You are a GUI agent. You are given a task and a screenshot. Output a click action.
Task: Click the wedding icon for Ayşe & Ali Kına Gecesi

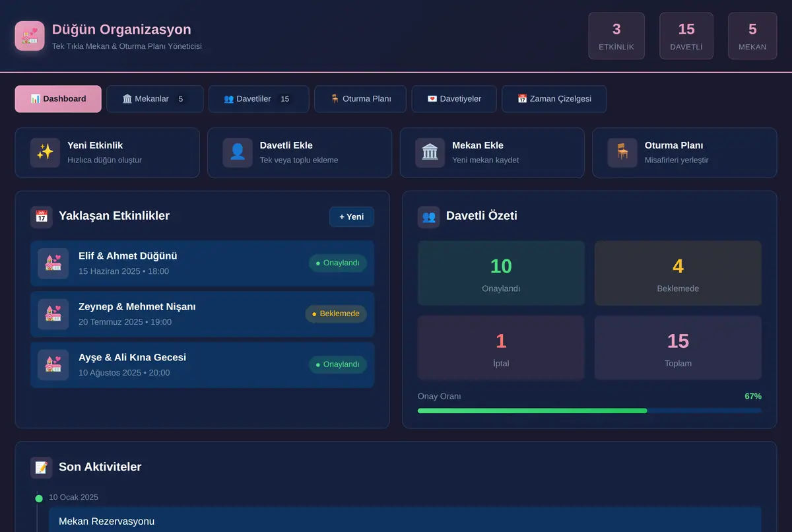(x=53, y=365)
